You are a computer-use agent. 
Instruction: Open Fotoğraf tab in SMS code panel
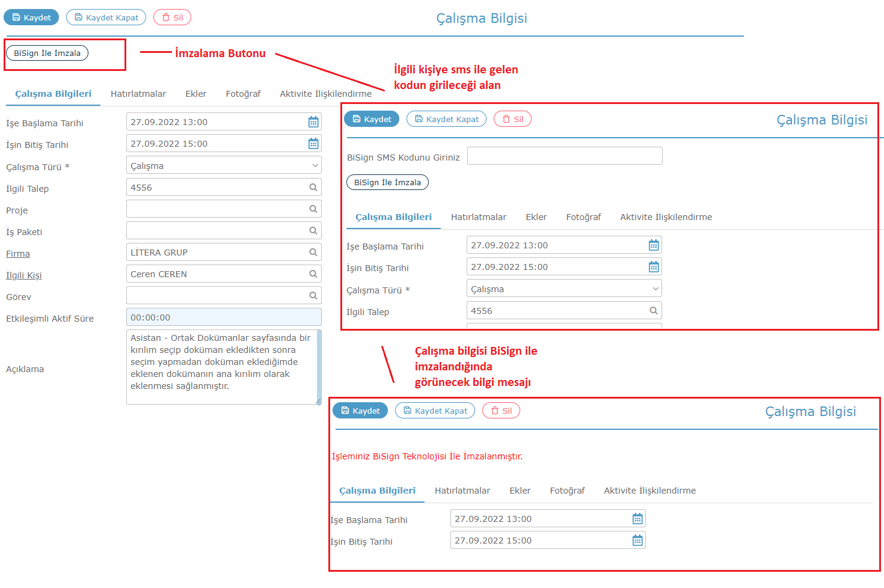coord(583,217)
